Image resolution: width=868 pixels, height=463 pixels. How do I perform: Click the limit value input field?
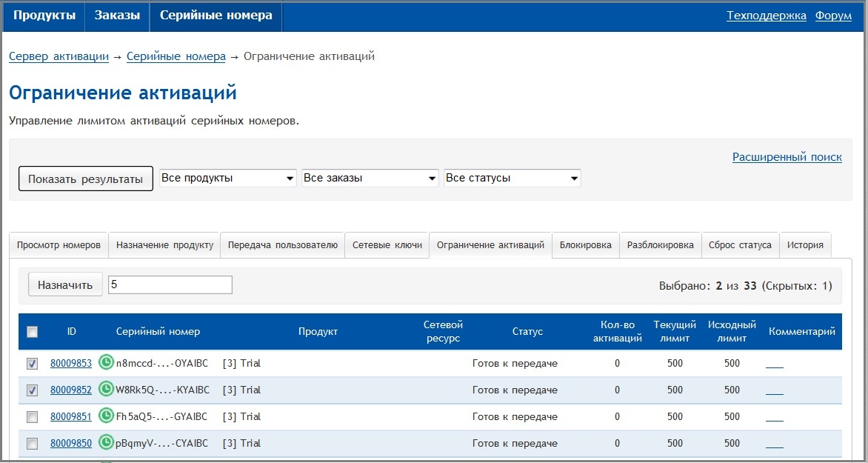170,284
